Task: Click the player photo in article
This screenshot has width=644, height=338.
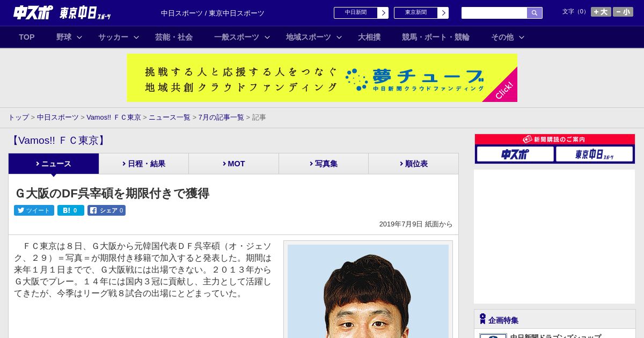Action: tap(368, 291)
